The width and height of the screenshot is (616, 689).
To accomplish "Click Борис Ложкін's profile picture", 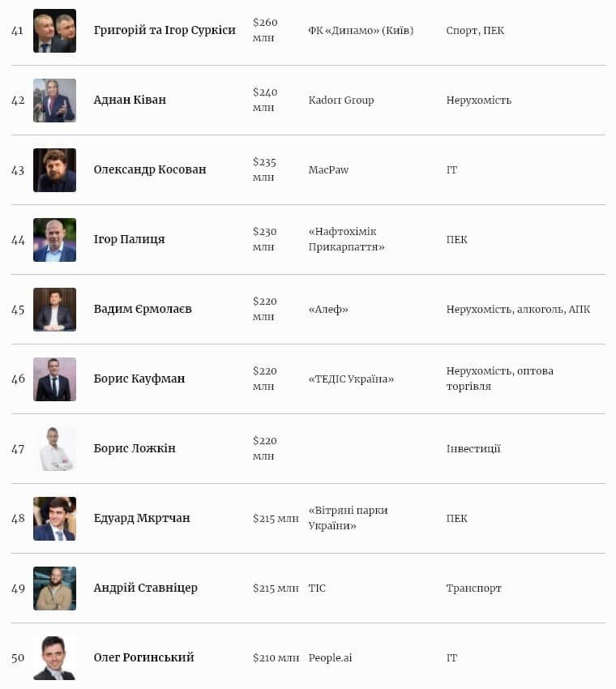I will (x=54, y=449).
